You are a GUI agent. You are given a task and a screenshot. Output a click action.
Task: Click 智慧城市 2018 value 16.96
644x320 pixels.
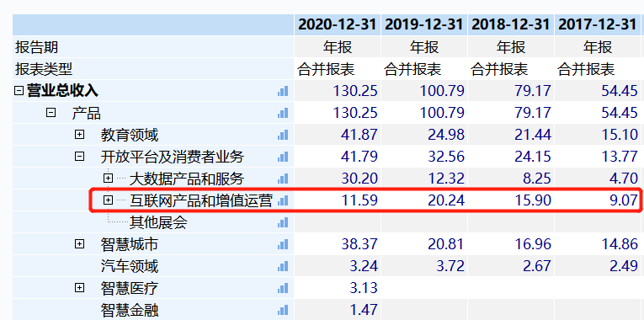click(x=533, y=244)
